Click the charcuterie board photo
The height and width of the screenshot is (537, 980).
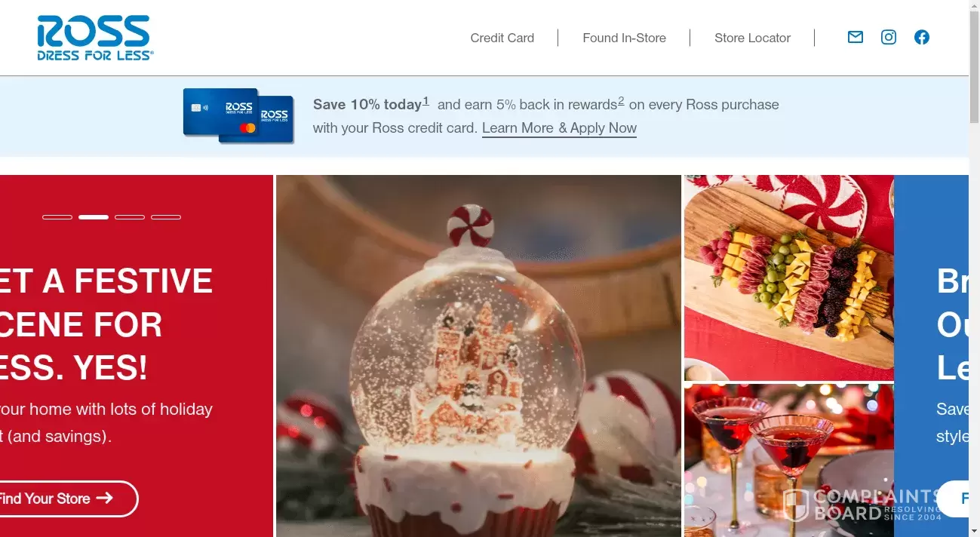(789, 278)
